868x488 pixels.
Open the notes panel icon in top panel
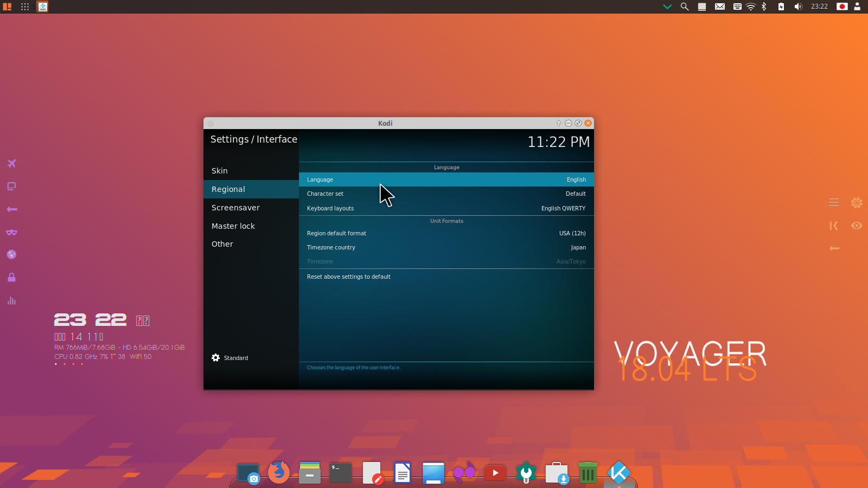(x=702, y=7)
